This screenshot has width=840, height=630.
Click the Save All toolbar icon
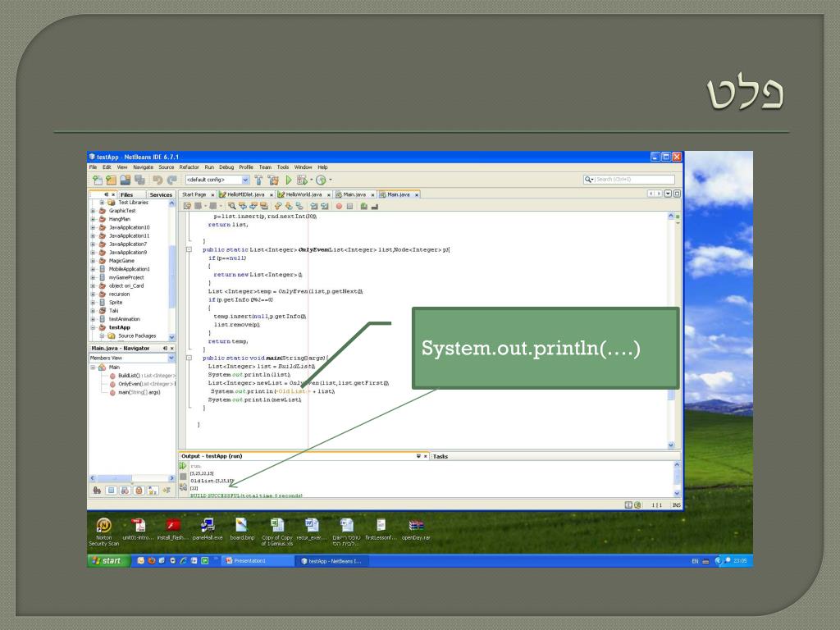point(139,180)
